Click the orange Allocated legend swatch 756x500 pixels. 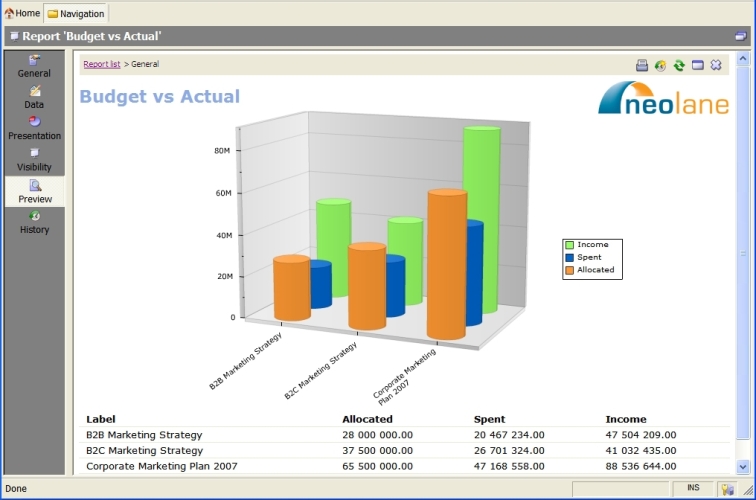(570, 270)
